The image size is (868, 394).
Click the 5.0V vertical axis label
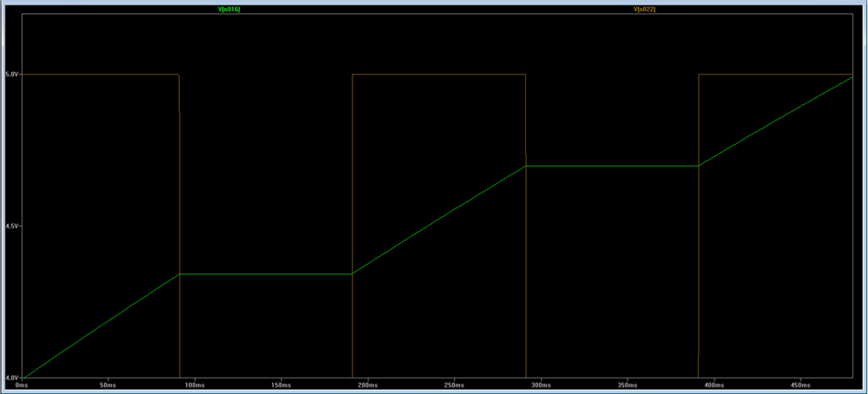[x=11, y=75]
